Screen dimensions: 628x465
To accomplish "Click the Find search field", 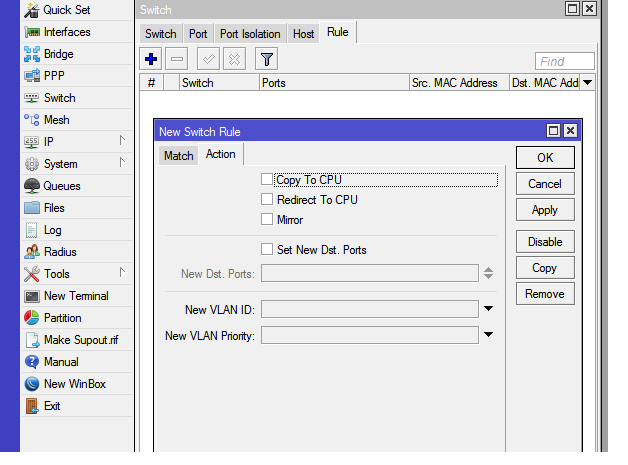I will coord(565,61).
